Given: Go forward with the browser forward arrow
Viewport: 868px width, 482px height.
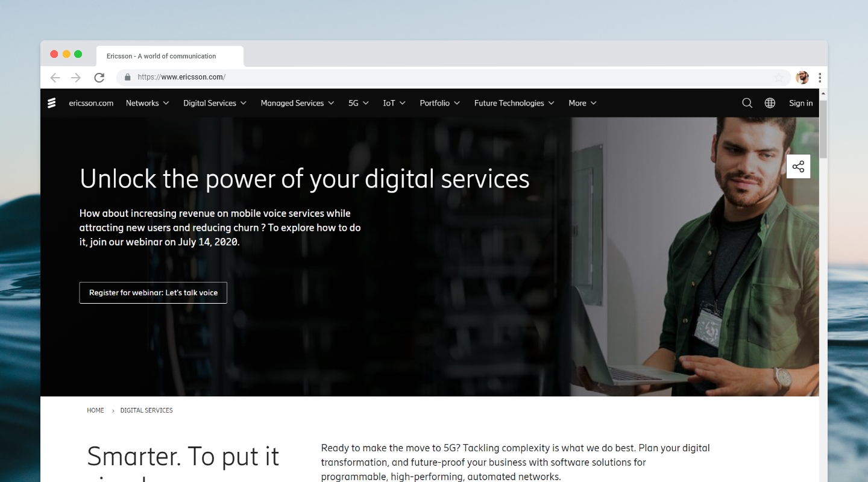Looking at the screenshot, I should click(x=76, y=77).
